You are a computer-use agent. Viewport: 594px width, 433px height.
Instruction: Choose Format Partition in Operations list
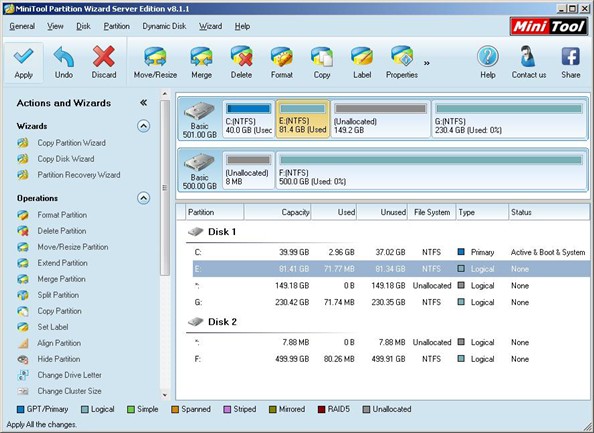coord(52,215)
